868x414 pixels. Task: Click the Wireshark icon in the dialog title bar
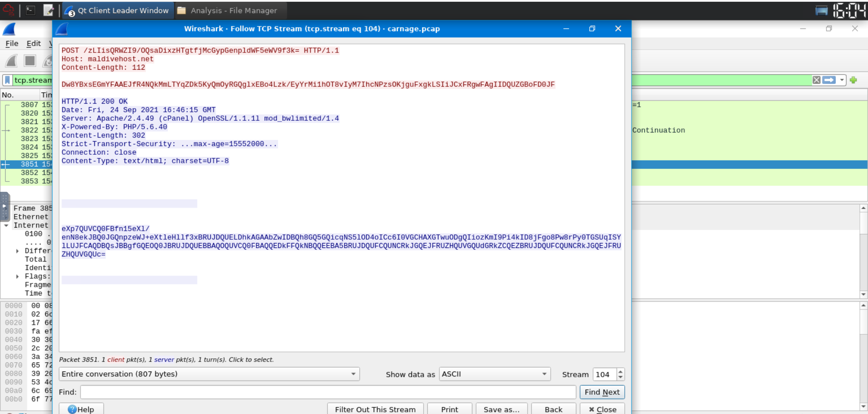click(61, 29)
